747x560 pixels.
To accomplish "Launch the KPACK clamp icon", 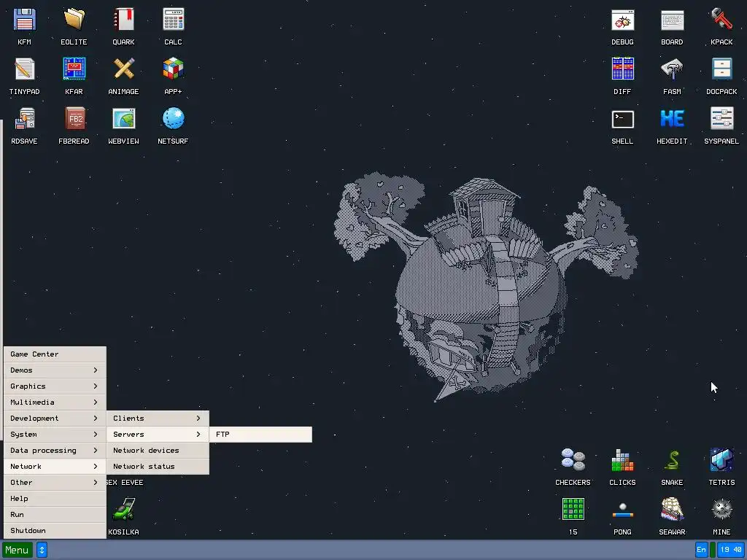I will [x=721, y=20].
